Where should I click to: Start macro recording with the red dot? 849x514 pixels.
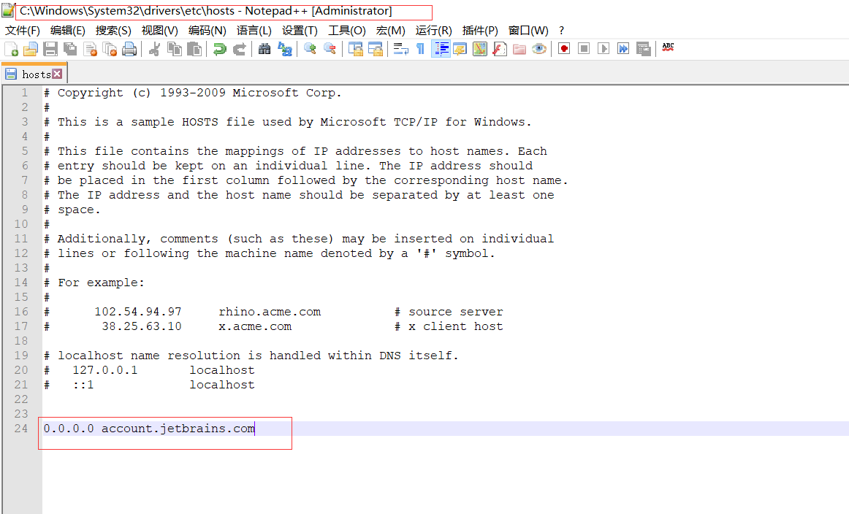[564, 49]
